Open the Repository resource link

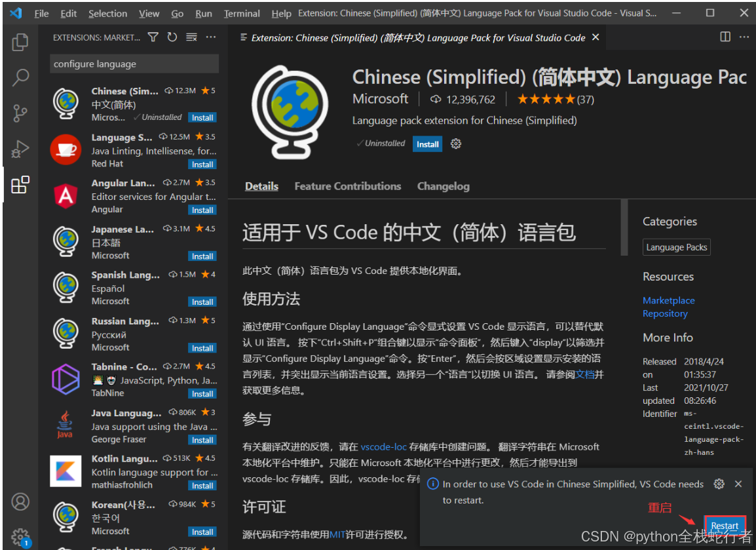tap(665, 313)
